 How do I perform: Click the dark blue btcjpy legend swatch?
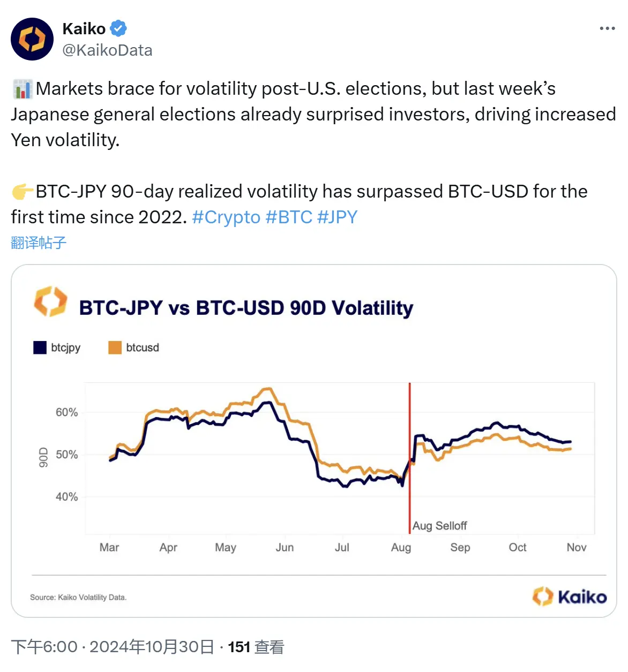(x=39, y=347)
